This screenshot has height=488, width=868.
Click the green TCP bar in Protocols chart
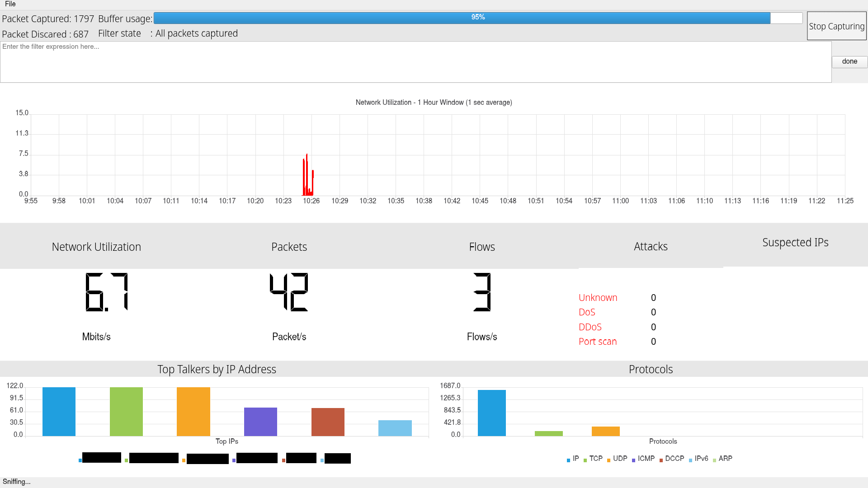548,434
